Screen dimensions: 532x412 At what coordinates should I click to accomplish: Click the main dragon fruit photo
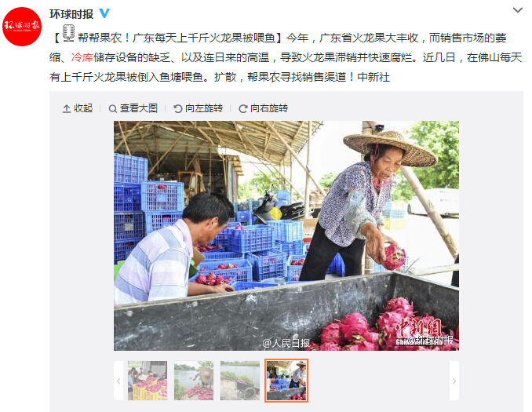[286, 235]
